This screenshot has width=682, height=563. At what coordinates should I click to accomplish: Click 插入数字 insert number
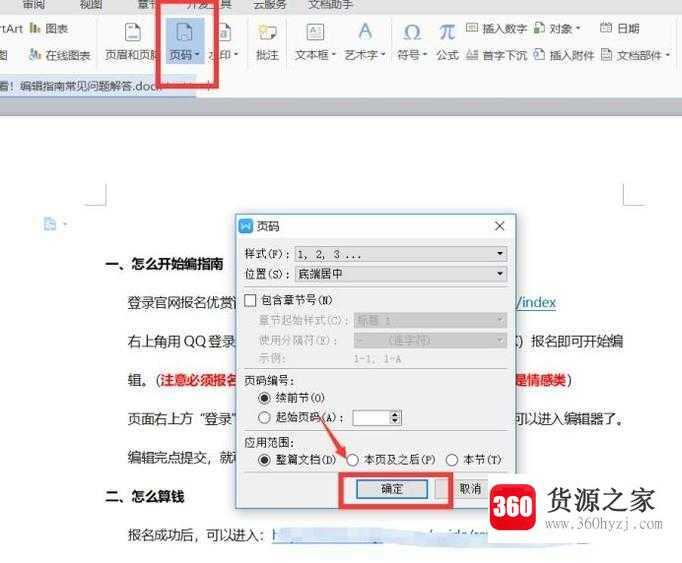tap(496, 29)
